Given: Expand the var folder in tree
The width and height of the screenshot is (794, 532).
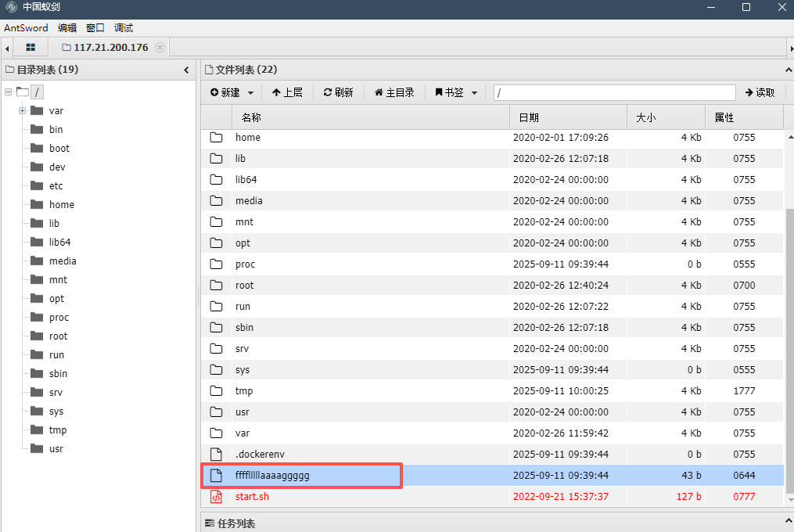Looking at the screenshot, I should click(x=23, y=111).
